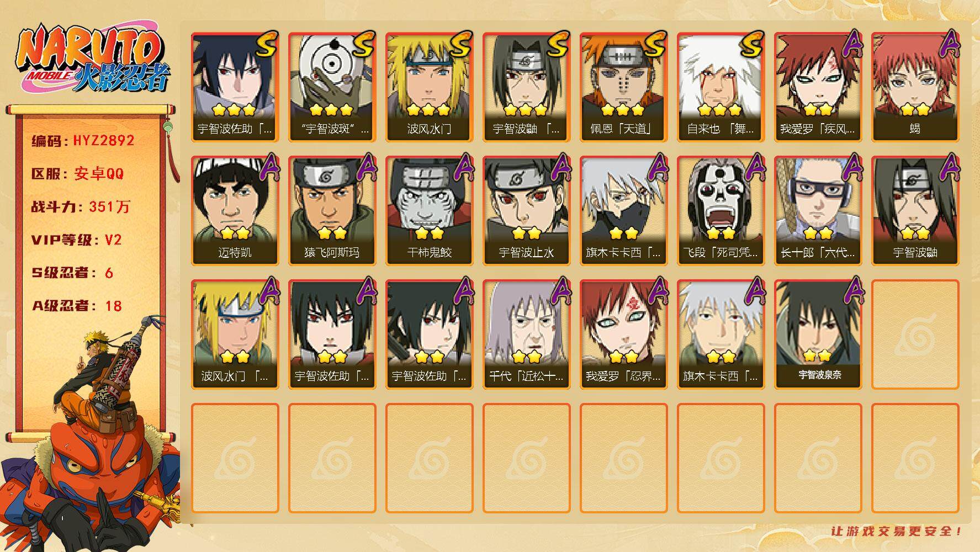This screenshot has width=980, height=552.
Task: Select the 蝎 A-rank ninja card
Action: click(915, 87)
